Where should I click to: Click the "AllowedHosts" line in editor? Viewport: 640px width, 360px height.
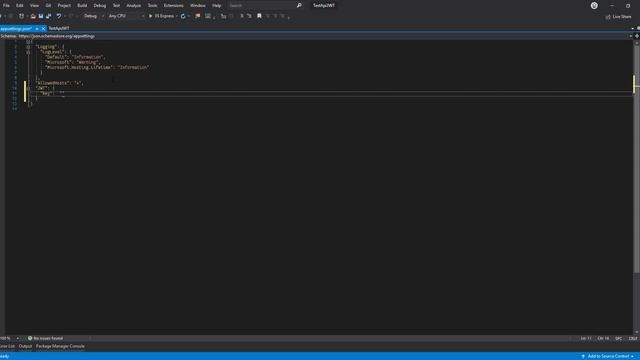pyautogui.click(x=60, y=83)
